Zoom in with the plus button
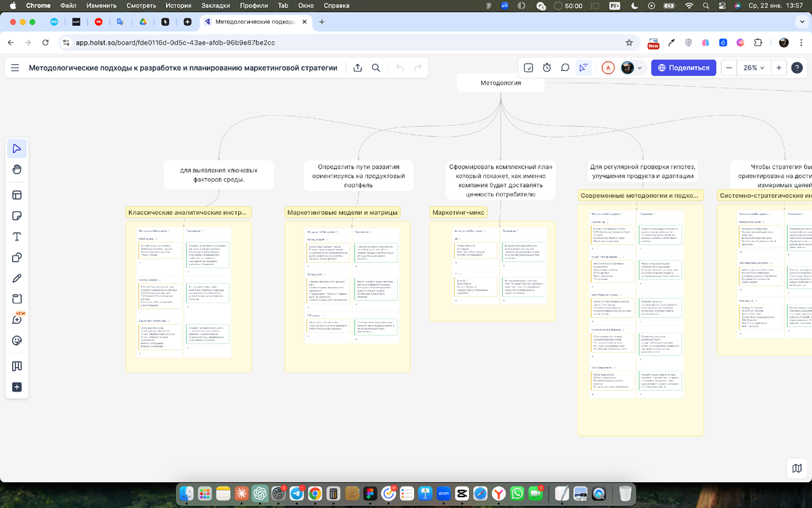 pyautogui.click(x=779, y=68)
